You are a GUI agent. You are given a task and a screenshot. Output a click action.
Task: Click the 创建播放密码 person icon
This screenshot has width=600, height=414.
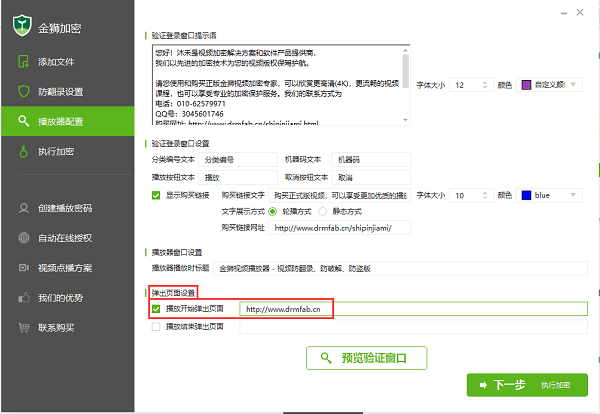pos(24,208)
